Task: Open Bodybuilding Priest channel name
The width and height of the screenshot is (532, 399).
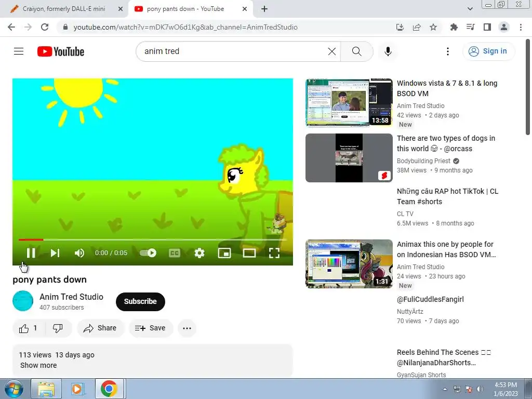Action: pyautogui.click(x=423, y=161)
